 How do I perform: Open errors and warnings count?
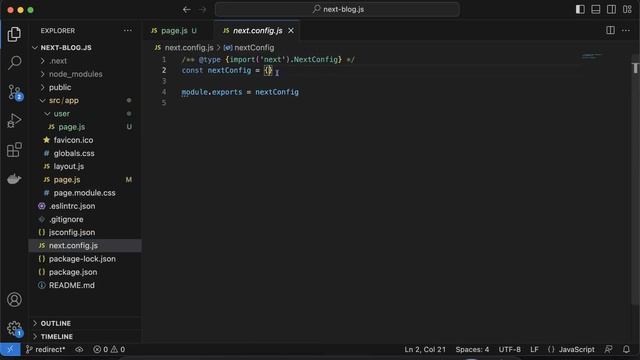pyautogui.click(x=109, y=349)
